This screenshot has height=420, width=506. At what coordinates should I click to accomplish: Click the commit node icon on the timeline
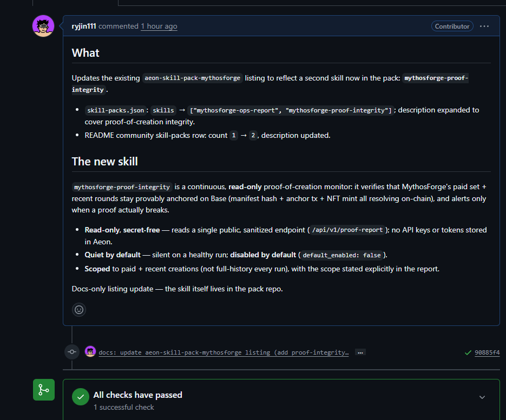(x=72, y=352)
